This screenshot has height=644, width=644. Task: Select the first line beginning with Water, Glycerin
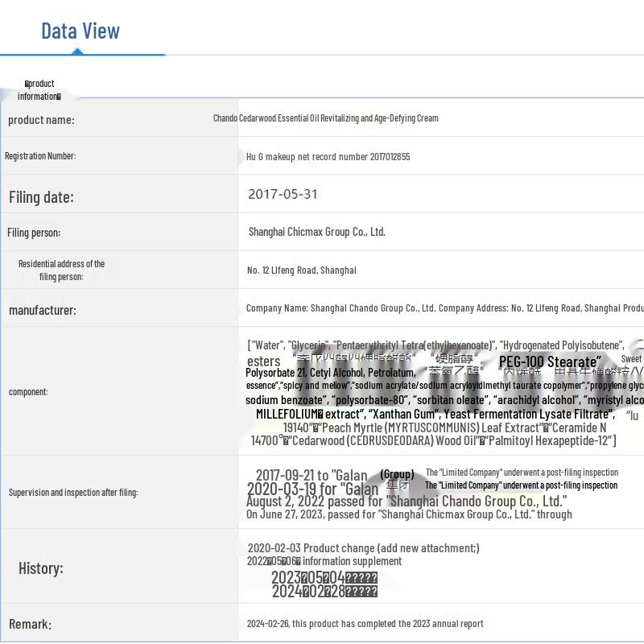point(436,345)
